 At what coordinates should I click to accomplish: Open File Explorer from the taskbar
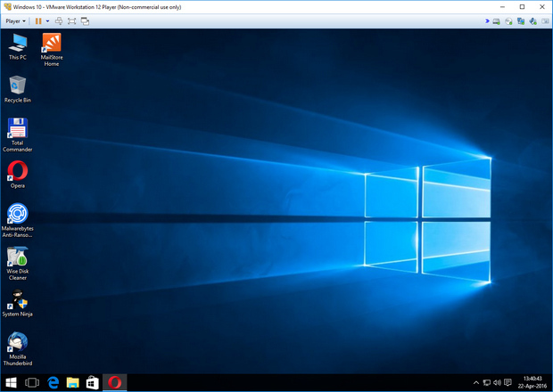tap(73, 382)
